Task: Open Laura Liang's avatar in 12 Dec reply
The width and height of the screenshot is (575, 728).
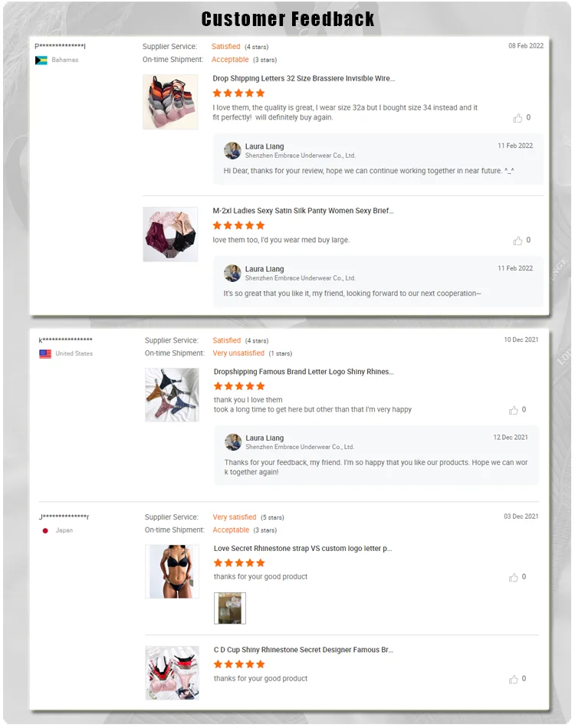Action: click(233, 442)
